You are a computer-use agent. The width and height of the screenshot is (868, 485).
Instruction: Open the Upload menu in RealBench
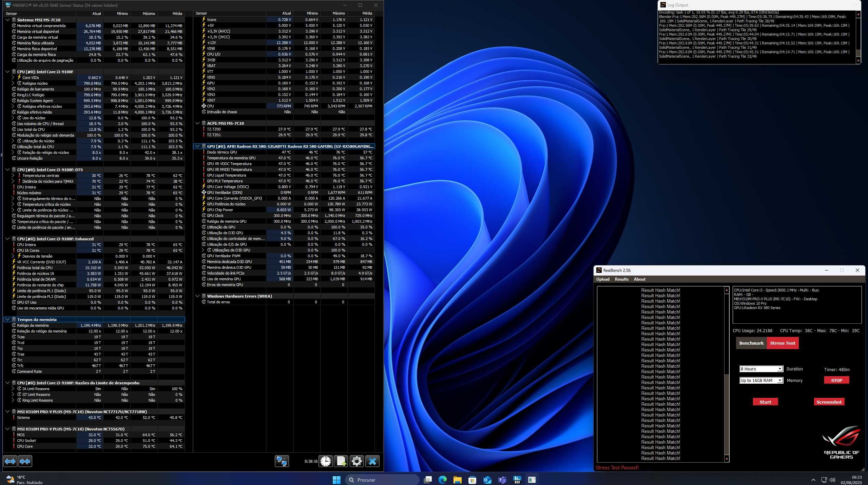coord(603,279)
